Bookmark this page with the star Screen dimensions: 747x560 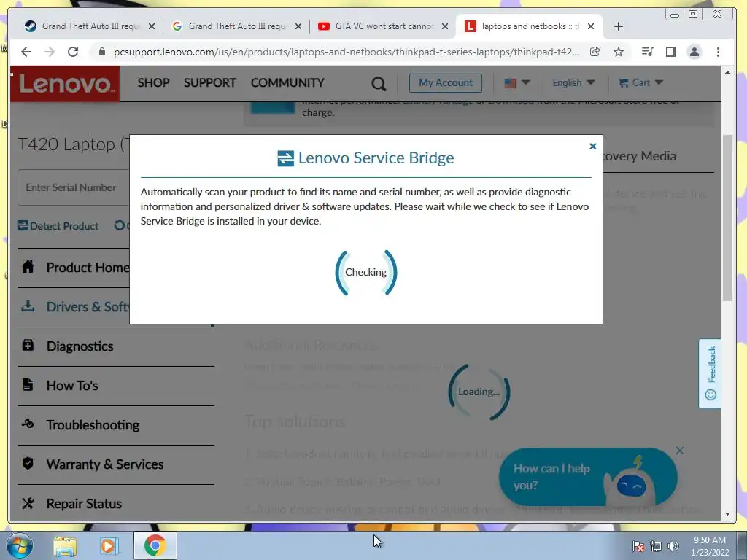(x=619, y=52)
